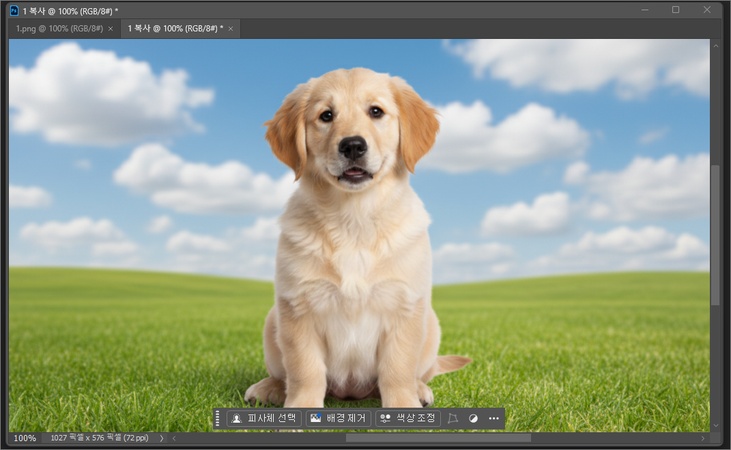Click the puppy's nose on the canvas

tap(352, 147)
